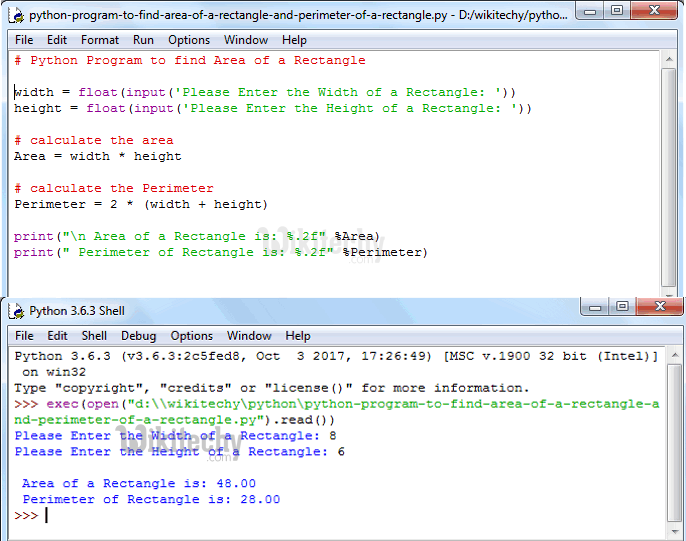Open the Options menu in the Python Shell

pyautogui.click(x=192, y=336)
